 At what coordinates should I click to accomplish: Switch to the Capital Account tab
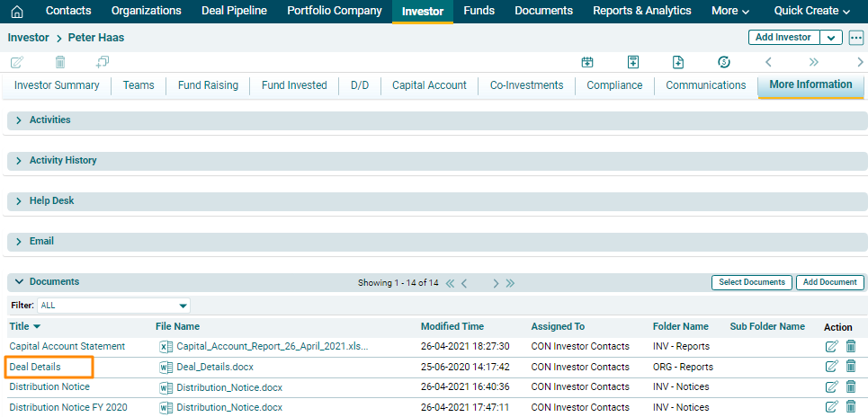click(429, 85)
